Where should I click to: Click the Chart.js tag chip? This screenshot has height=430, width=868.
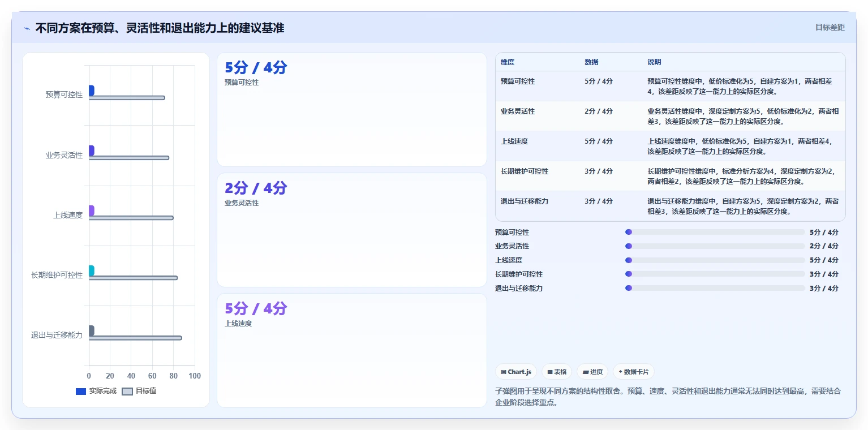pos(516,372)
